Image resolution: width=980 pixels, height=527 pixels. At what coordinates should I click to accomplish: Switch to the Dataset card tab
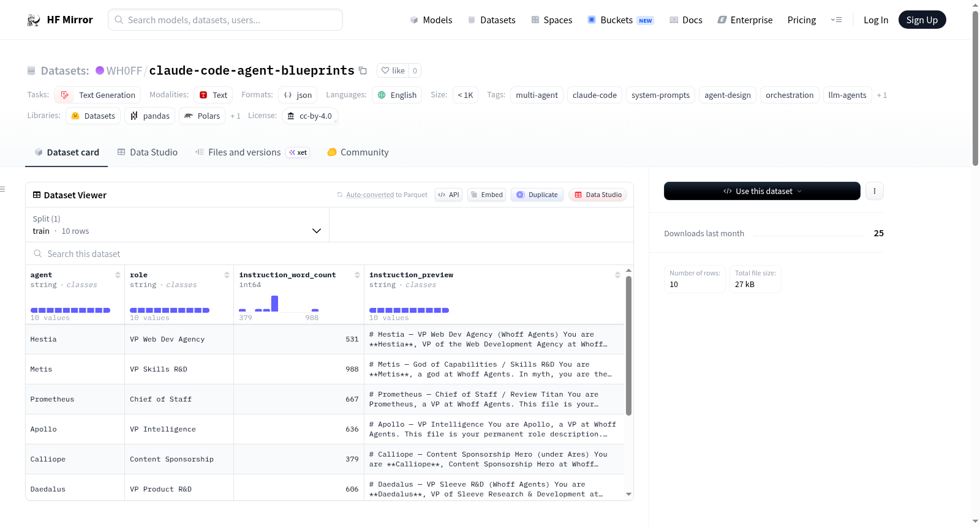click(x=66, y=152)
